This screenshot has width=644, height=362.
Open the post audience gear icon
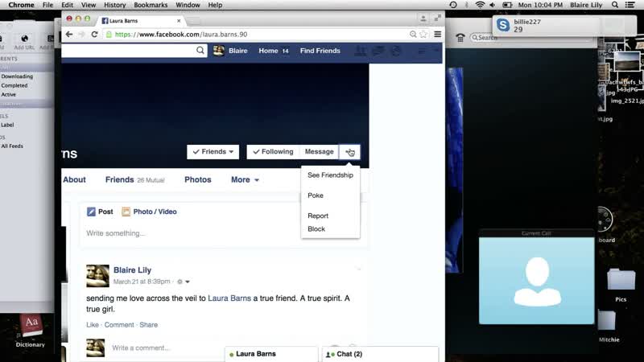[180, 282]
